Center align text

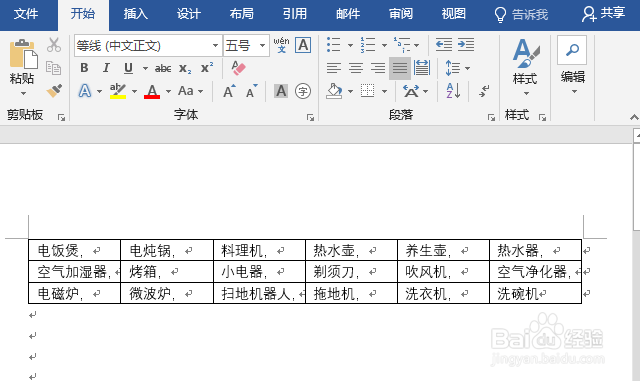tap(356, 68)
